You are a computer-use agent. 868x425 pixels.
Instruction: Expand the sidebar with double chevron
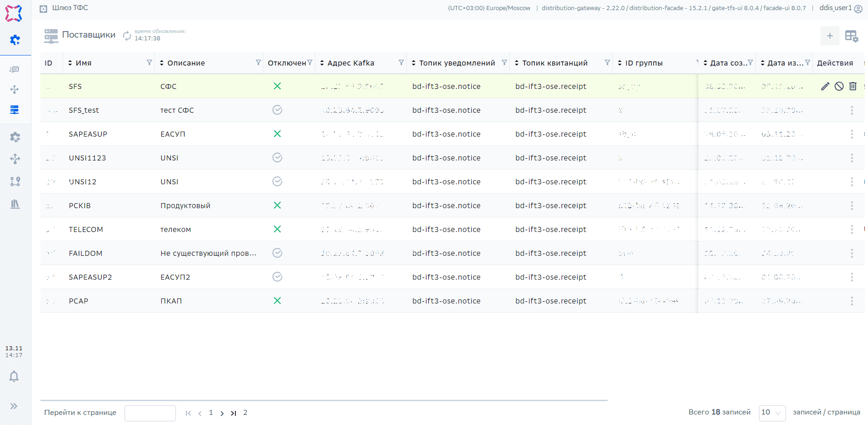click(x=14, y=406)
